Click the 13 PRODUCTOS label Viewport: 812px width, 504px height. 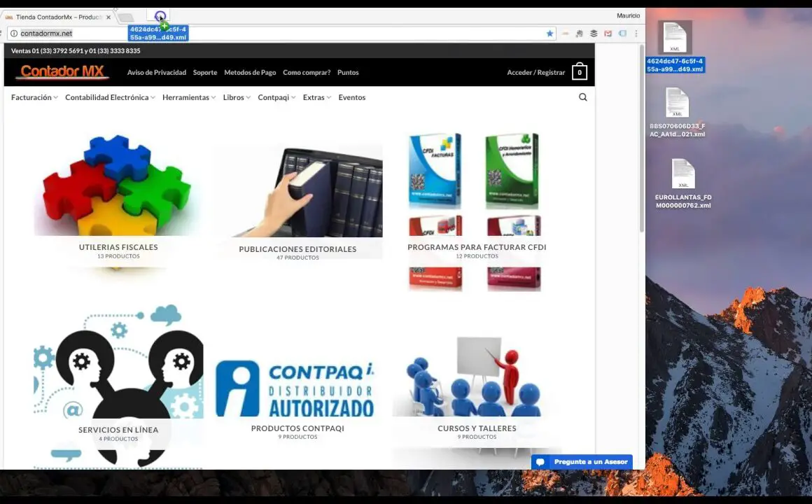pyautogui.click(x=118, y=256)
